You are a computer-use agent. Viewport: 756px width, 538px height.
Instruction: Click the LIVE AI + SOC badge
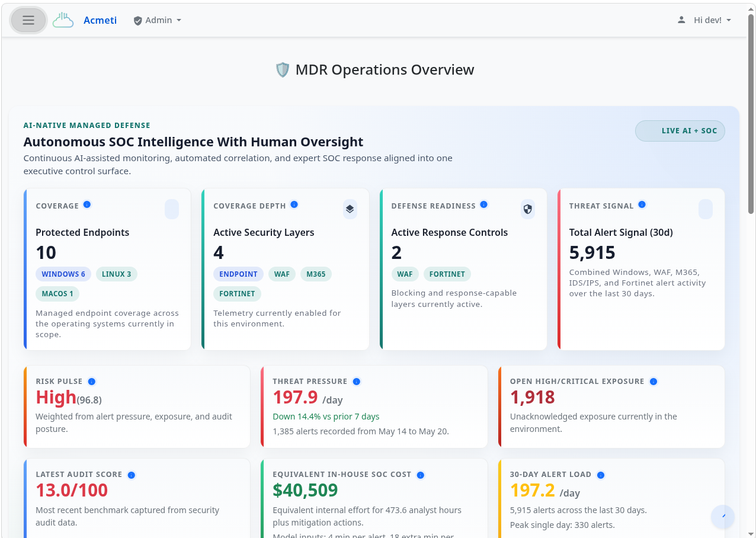[x=680, y=131]
